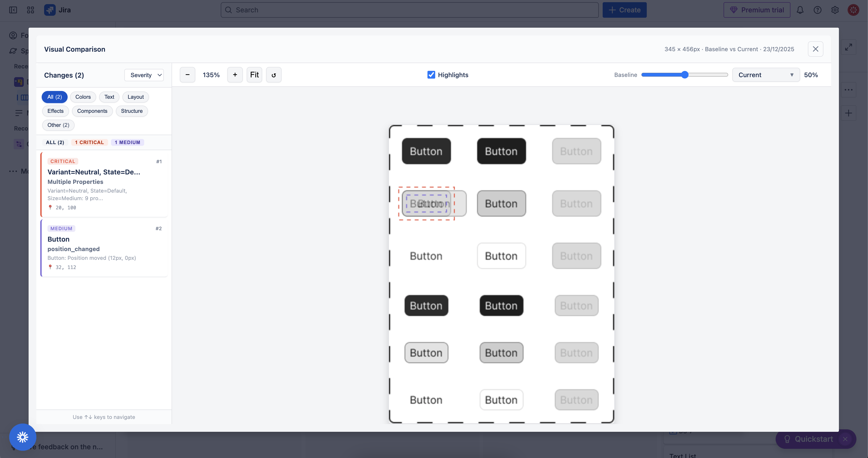Screen dimensions: 868x458
Task: Click the round blue floating widget icon
Action: (x=23, y=437)
